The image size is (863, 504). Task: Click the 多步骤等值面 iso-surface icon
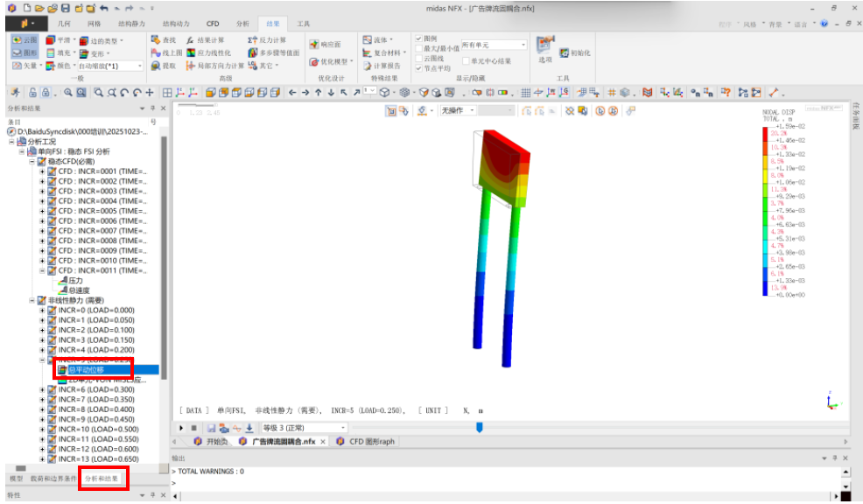273,52
